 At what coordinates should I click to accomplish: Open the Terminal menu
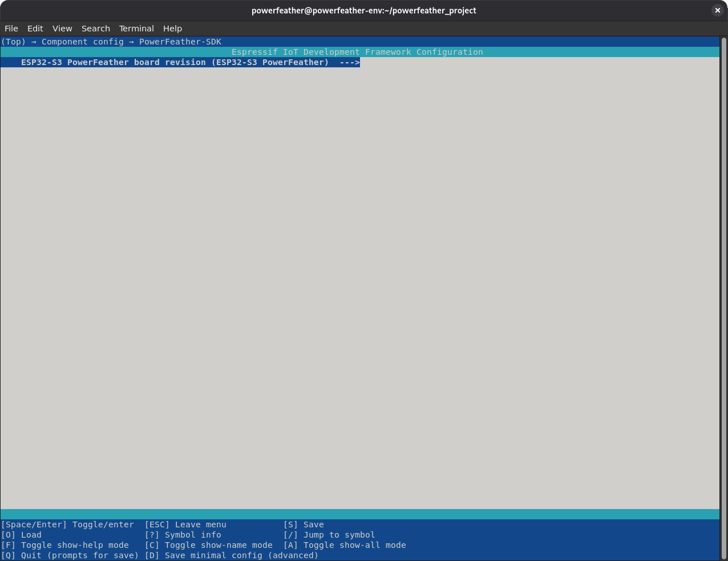pos(136,29)
